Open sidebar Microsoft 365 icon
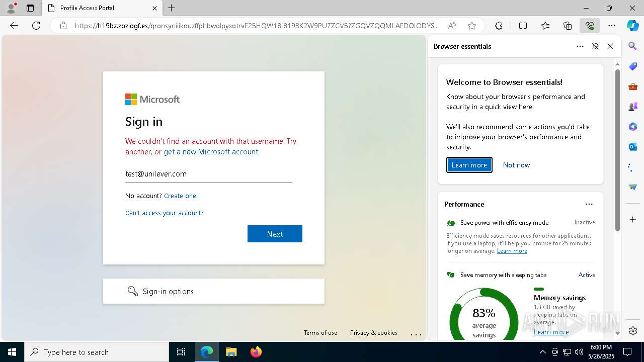This screenshot has width=644, height=362. coord(633,127)
